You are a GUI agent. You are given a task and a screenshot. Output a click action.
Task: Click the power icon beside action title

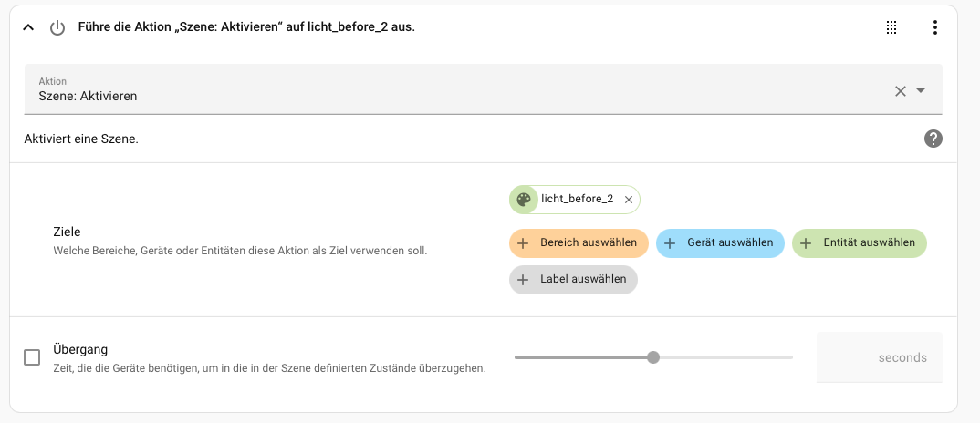[x=57, y=28]
